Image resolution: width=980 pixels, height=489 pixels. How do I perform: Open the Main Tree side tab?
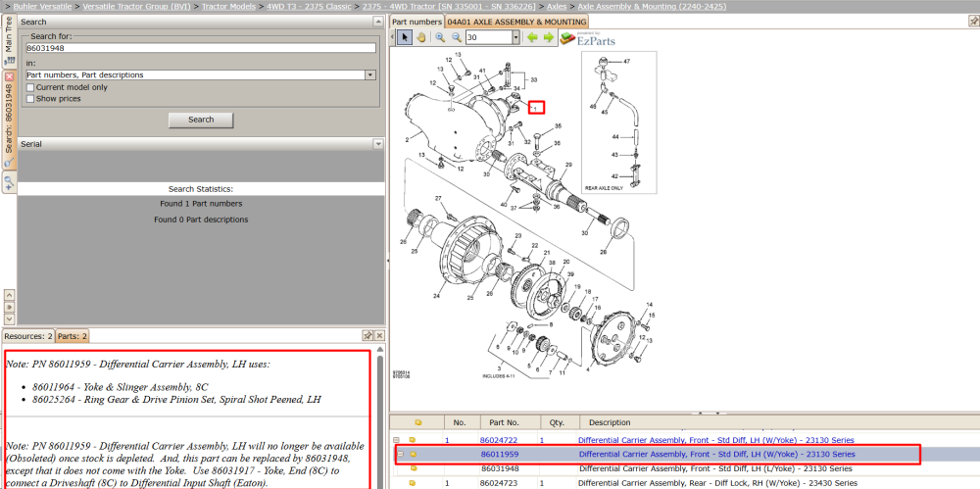point(9,40)
